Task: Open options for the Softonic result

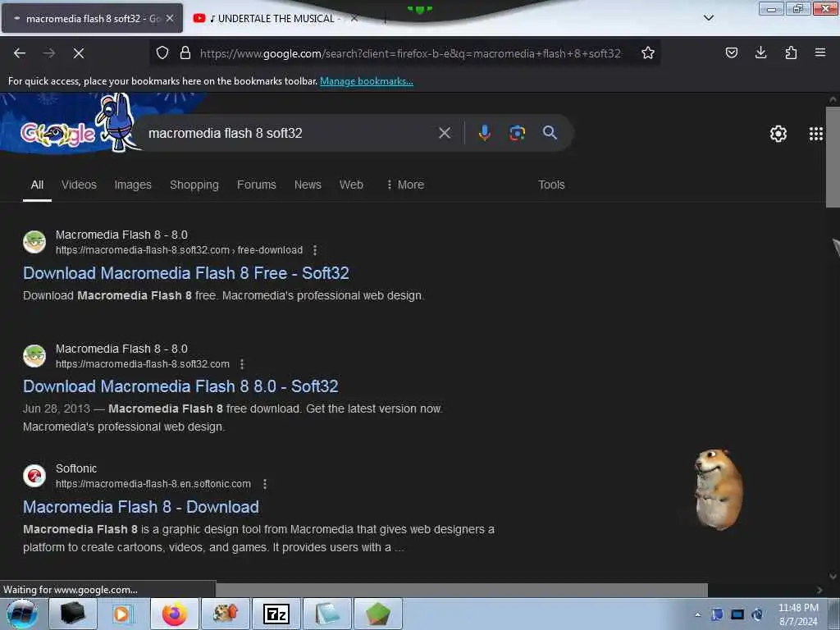Action: point(265,484)
